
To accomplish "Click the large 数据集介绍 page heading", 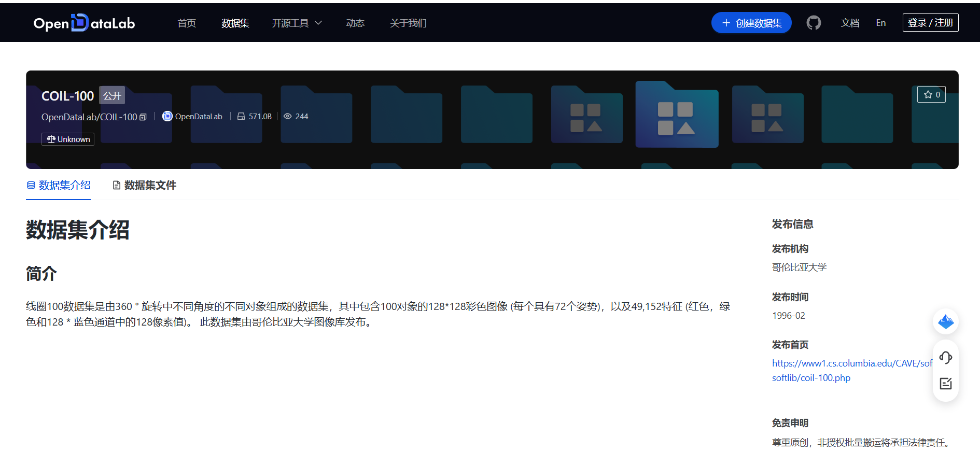I will (78, 230).
